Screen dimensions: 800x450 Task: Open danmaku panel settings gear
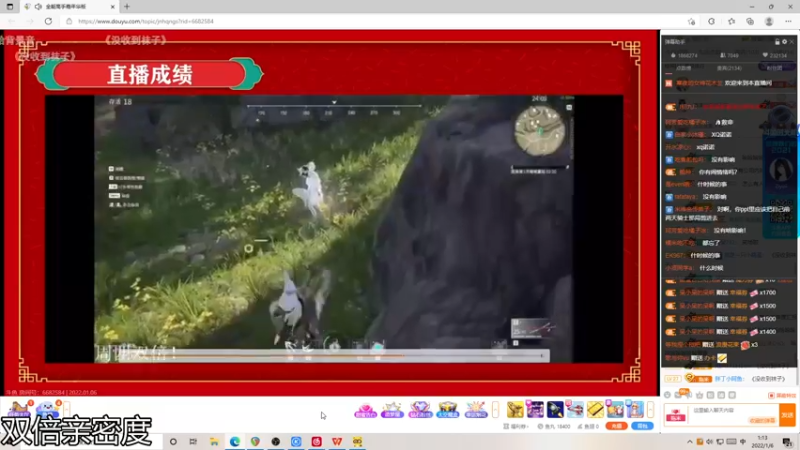(x=785, y=42)
